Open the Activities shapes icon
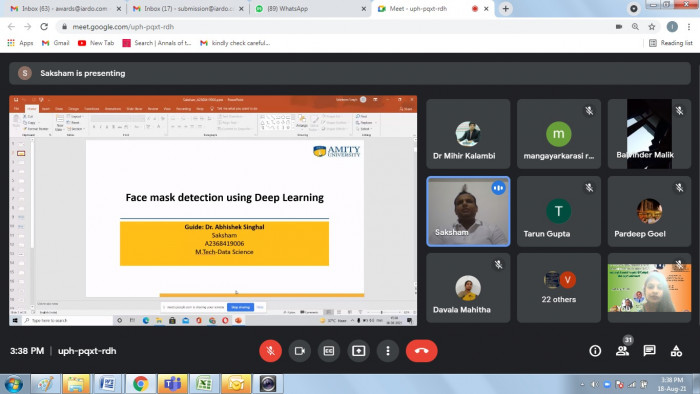700x394 pixels. [x=676, y=351]
